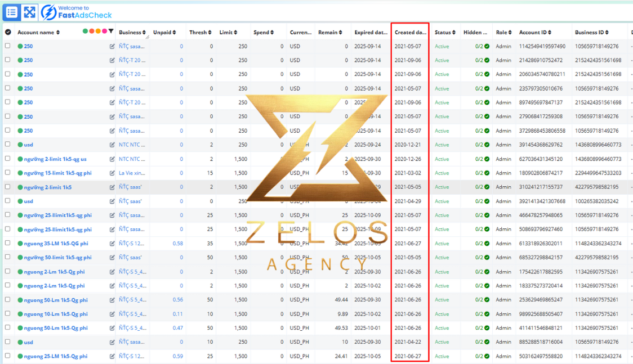The height and width of the screenshot is (364, 633).
Task: Open account nguong 35-LM 1k5-QG phi
Action: tap(56, 244)
